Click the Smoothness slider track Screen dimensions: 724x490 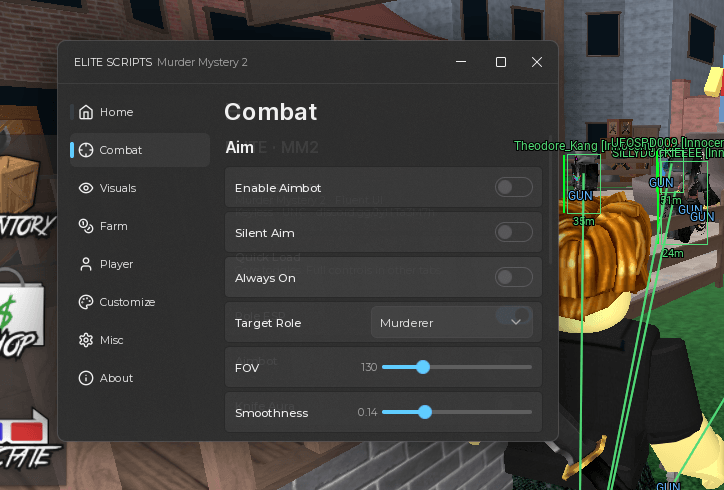click(457, 412)
